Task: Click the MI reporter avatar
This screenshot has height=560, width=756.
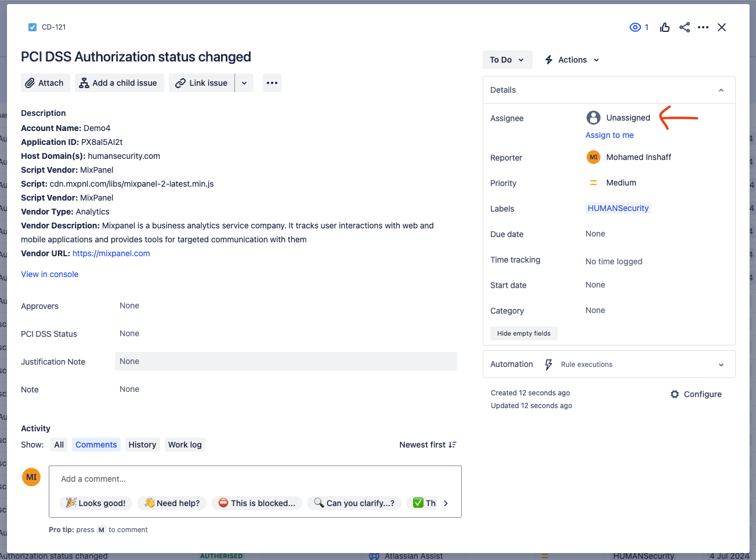Action: point(594,157)
